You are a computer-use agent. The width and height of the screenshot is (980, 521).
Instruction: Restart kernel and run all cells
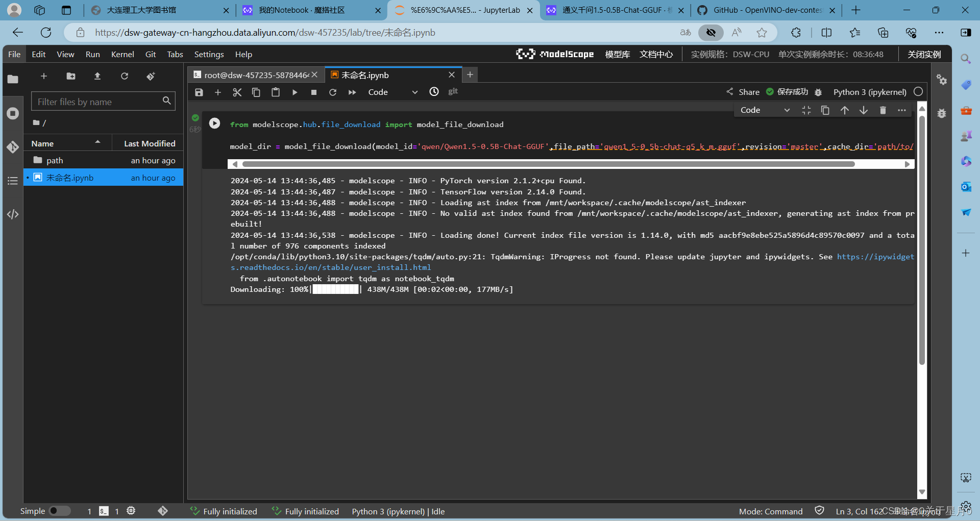point(352,92)
